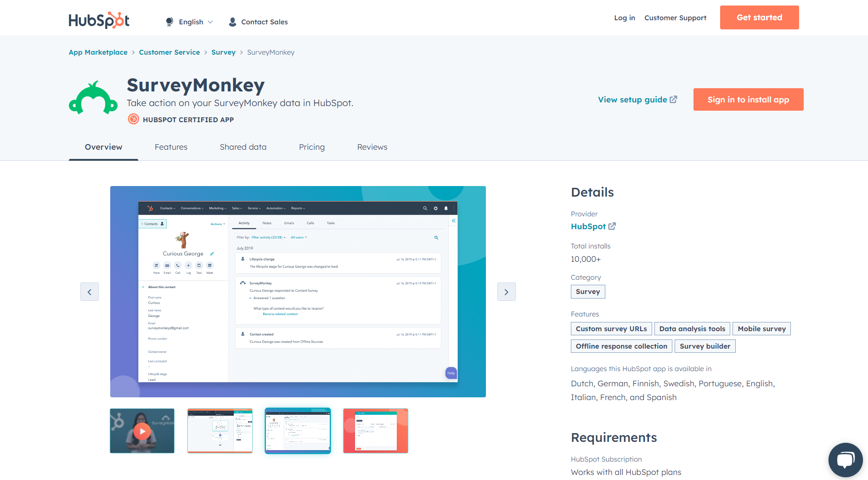Screen dimensions: 868x480
Task: Go to App Marketplace breadcrumb
Action: (98, 52)
